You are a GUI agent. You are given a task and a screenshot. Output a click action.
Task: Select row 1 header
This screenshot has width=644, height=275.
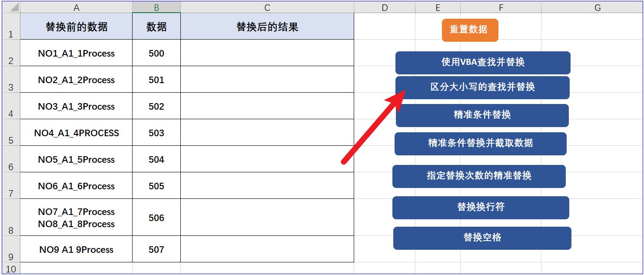(11, 26)
